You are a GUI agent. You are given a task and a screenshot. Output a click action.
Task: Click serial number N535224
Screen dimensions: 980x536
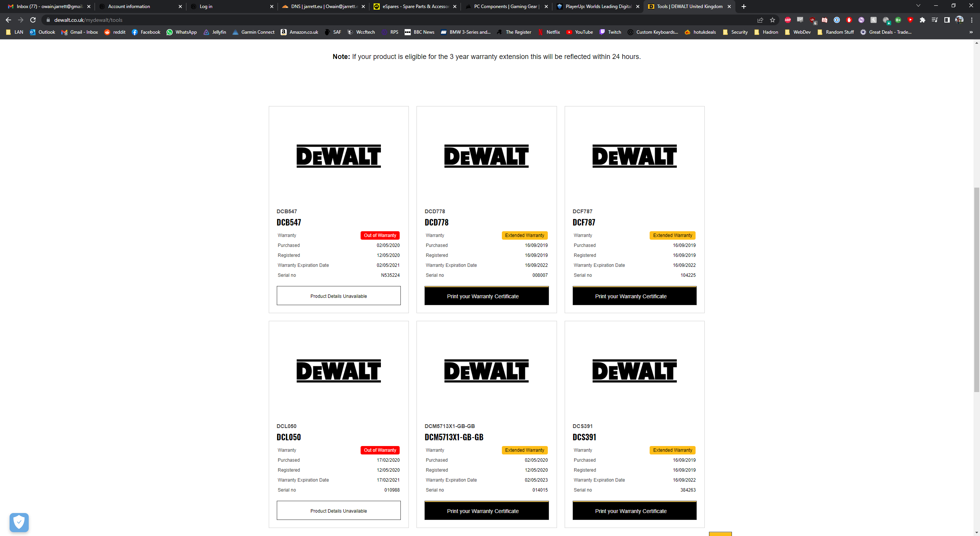tap(390, 275)
